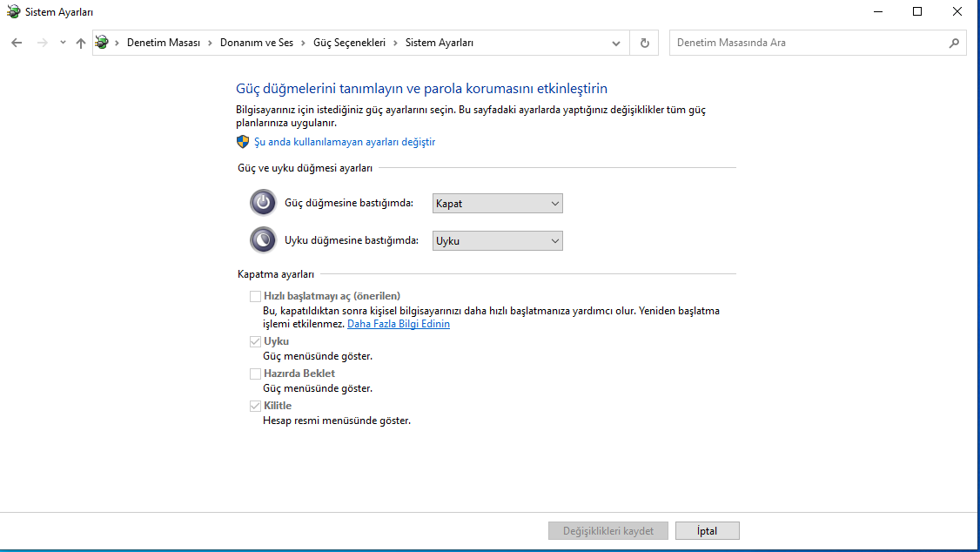Open Şu anda kullanılamayan ayarları değiştir link

(x=345, y=142)
